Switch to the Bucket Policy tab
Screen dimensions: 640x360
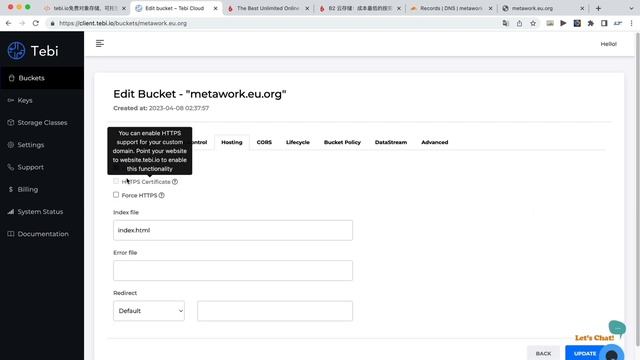[x=342, y=142]
